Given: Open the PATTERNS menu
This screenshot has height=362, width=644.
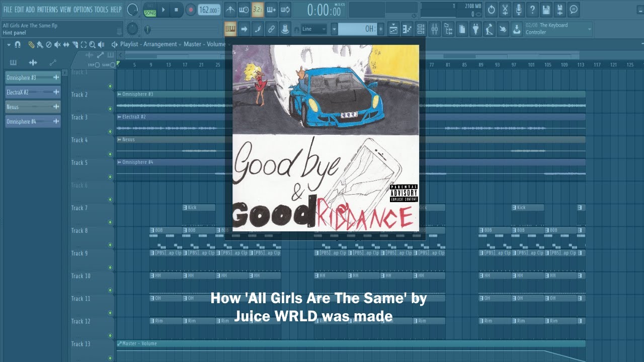Looking at the screenshot, I should click(47, 10).
